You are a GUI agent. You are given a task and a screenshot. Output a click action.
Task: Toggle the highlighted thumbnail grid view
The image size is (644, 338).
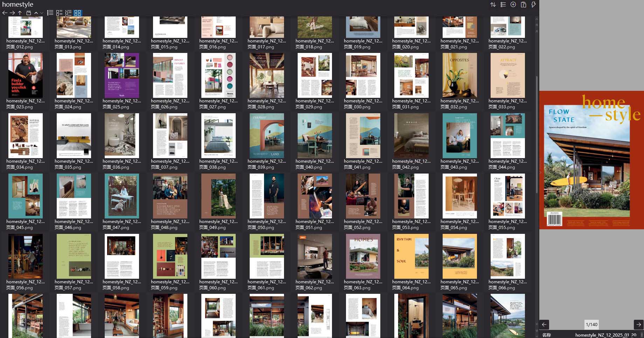click(78, 13)
